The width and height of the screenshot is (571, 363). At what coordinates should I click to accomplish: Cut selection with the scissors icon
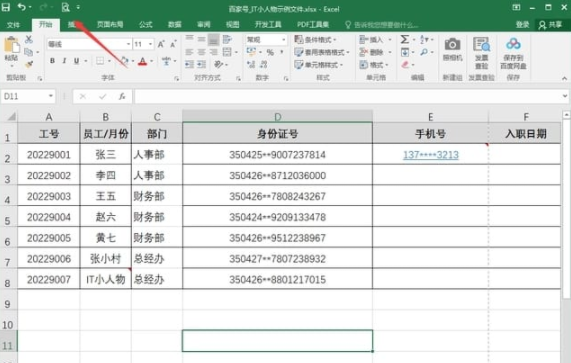[x=29, y=40]
